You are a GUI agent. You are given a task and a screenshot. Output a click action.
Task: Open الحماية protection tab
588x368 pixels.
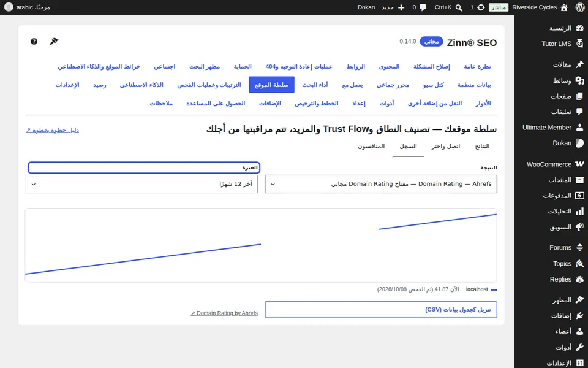[243, 66]
